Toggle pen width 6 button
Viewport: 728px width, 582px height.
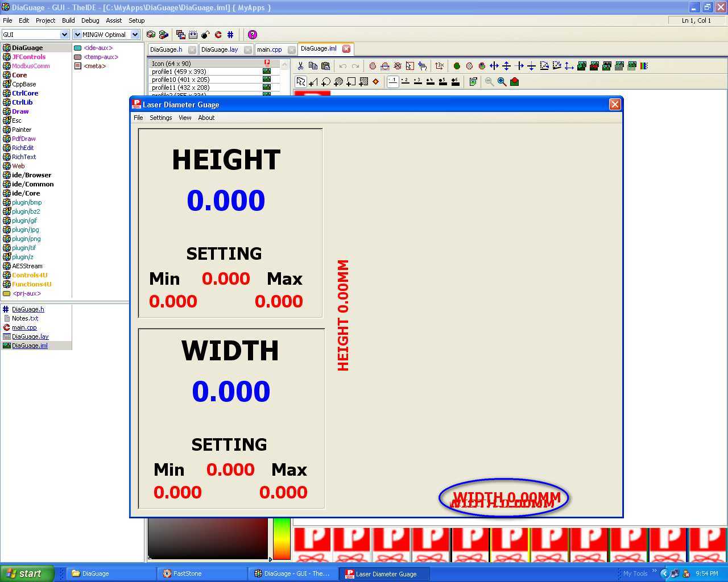(x=455, y=82)
